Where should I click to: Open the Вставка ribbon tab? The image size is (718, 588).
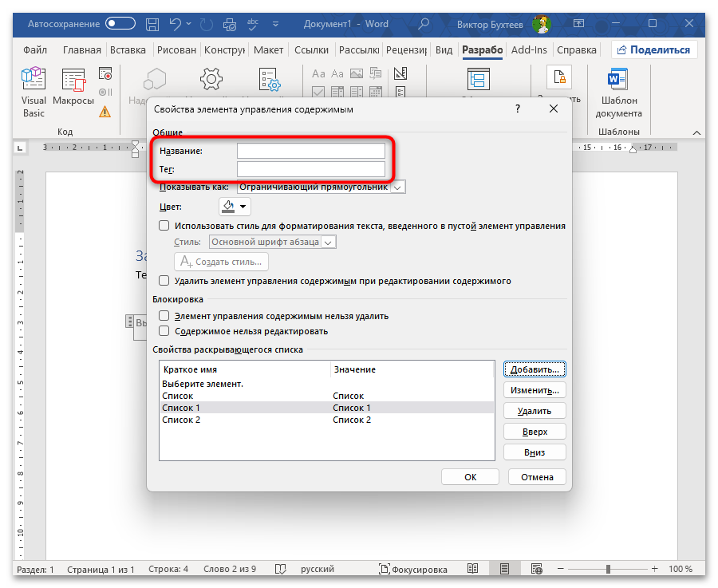(128, 49)
